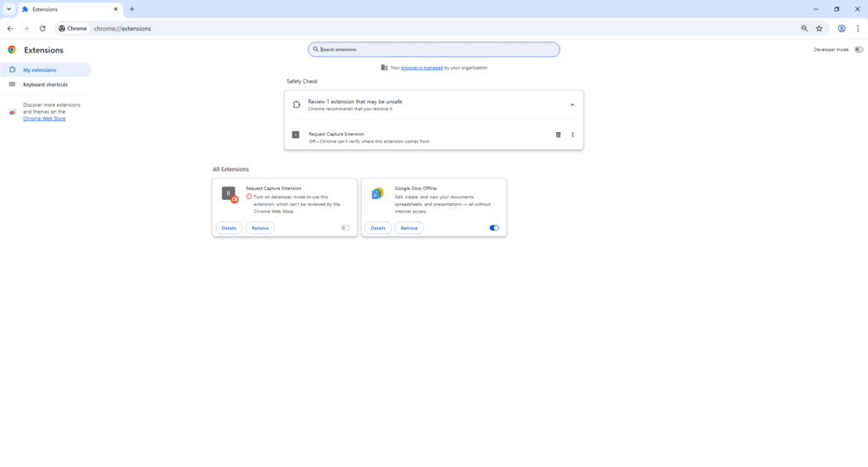Minimize the Chrome window
This screenshot has width=868, height=467.
coord(815,8)
